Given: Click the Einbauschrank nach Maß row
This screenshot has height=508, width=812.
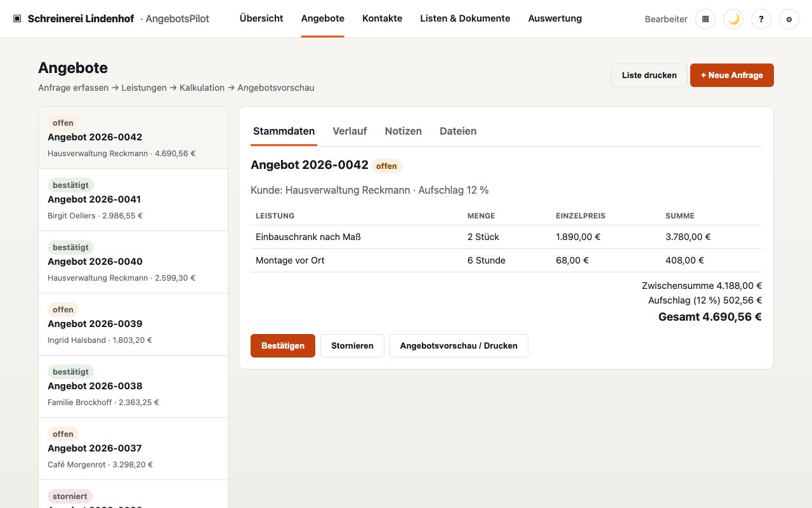Looking at the screenshot, I should click(506, 237).
